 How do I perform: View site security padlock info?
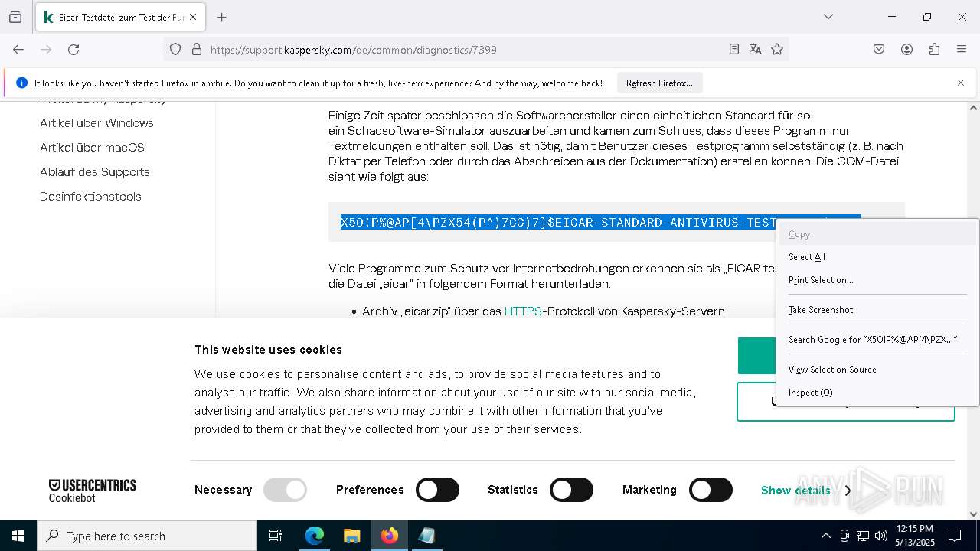pos(197,49)
